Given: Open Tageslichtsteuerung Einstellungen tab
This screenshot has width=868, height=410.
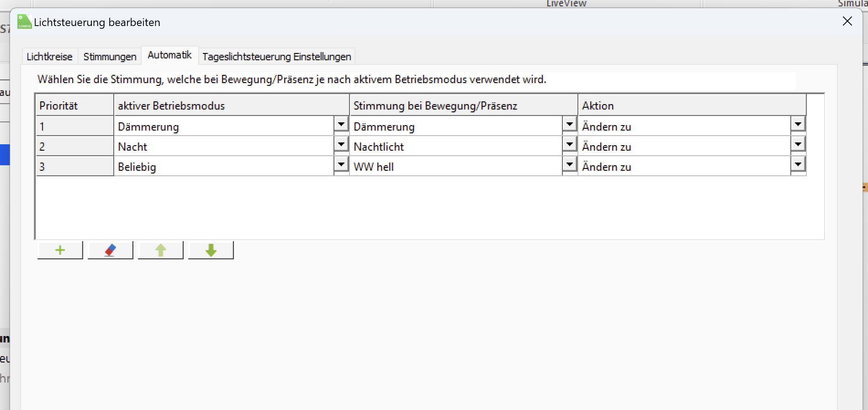Looking at the screenshot, I should (x=276, y=57).
